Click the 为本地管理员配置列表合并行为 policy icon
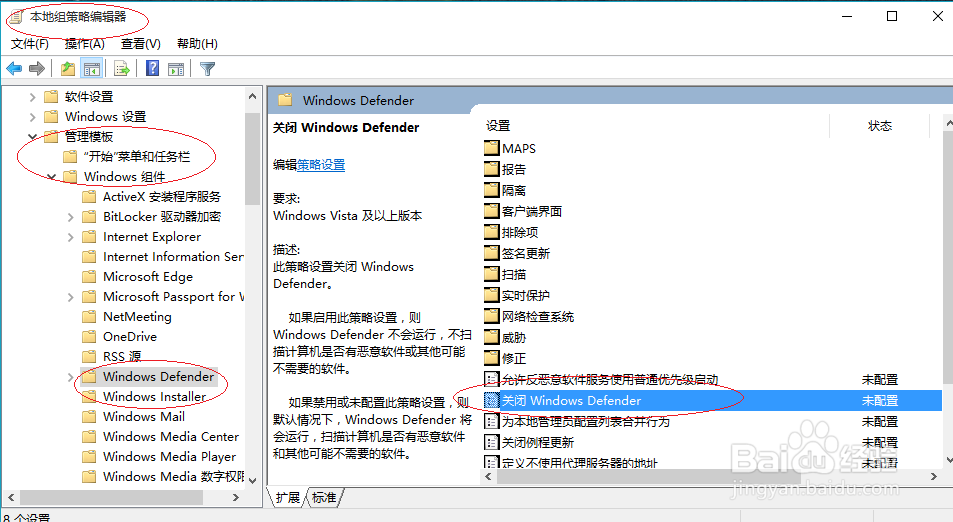This screenshot has height=522, width=953. (492, 421)
